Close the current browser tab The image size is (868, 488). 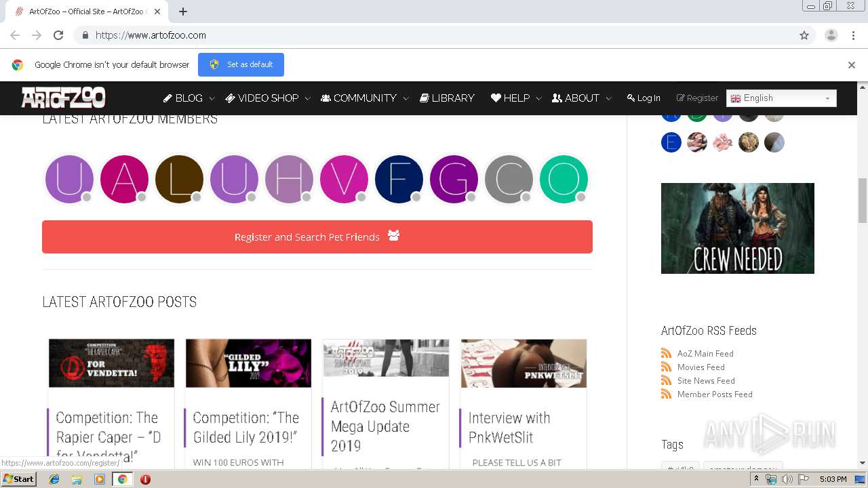pyautogui.click(x=157, y=12)
